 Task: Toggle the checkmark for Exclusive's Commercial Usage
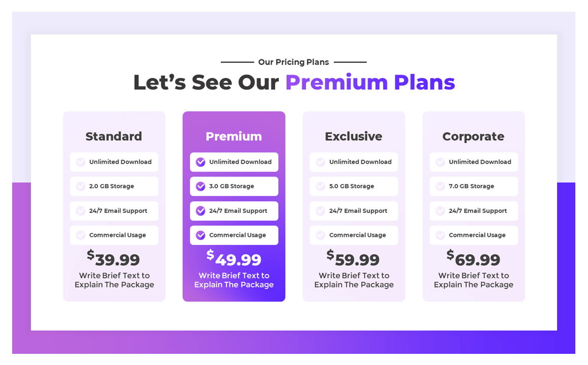tap(320, 235)
